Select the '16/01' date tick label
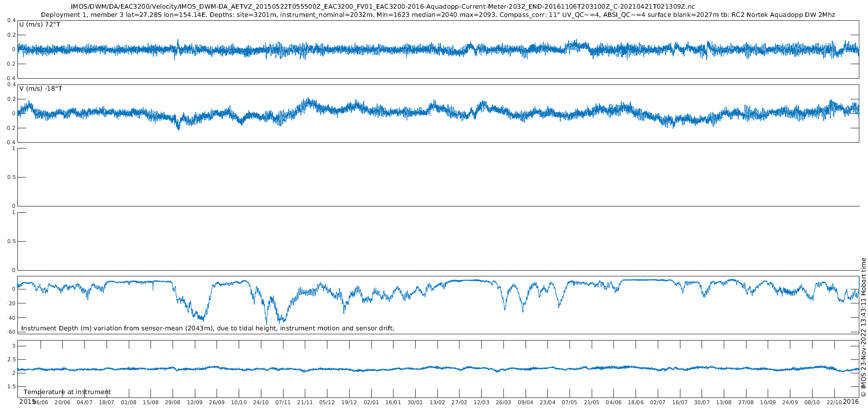Viewport: 868px width, 410px height. 393,402
